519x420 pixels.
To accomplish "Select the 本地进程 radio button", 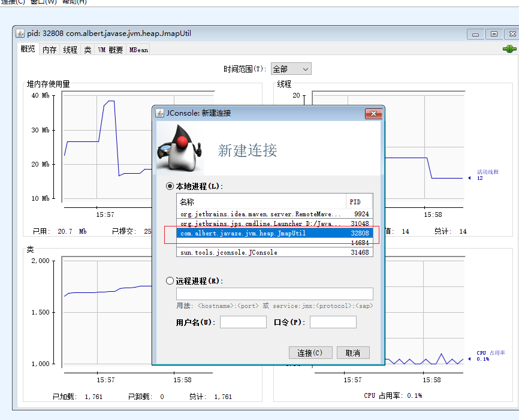I will click(x=170, y=186).
